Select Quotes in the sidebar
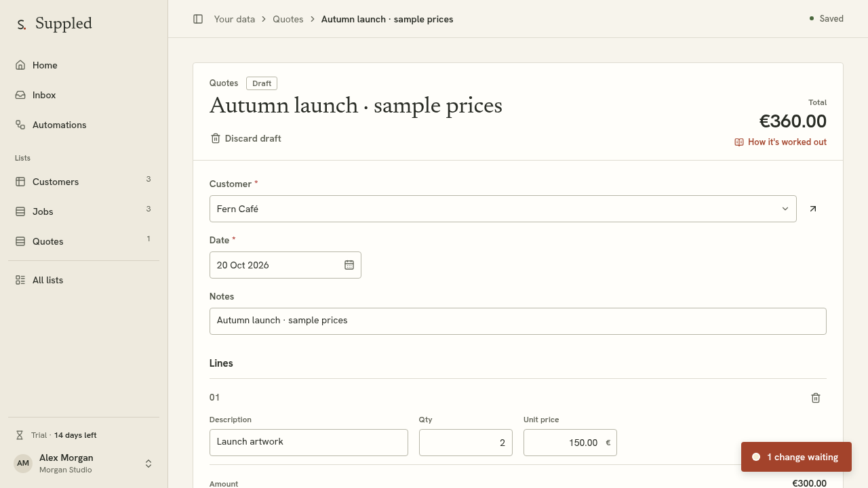The height and width of the screenshot is (488, 868). [83, 241]
